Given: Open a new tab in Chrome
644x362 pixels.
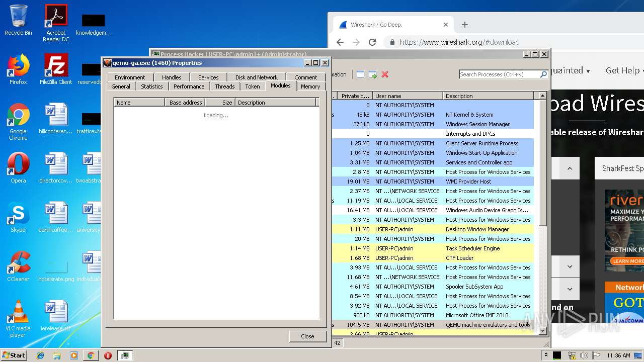Looking at the screenshot, I should point(465,25).
